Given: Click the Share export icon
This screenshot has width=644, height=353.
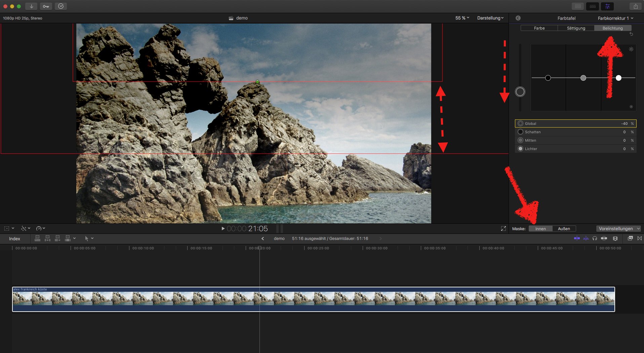Looking at the screenshot, I should [635, 6].
